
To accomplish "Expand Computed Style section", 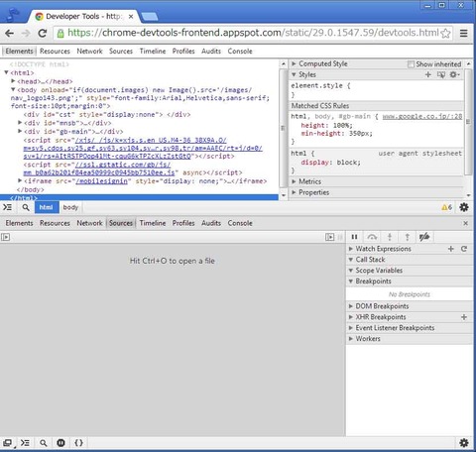I will click(x=294, y=63).
